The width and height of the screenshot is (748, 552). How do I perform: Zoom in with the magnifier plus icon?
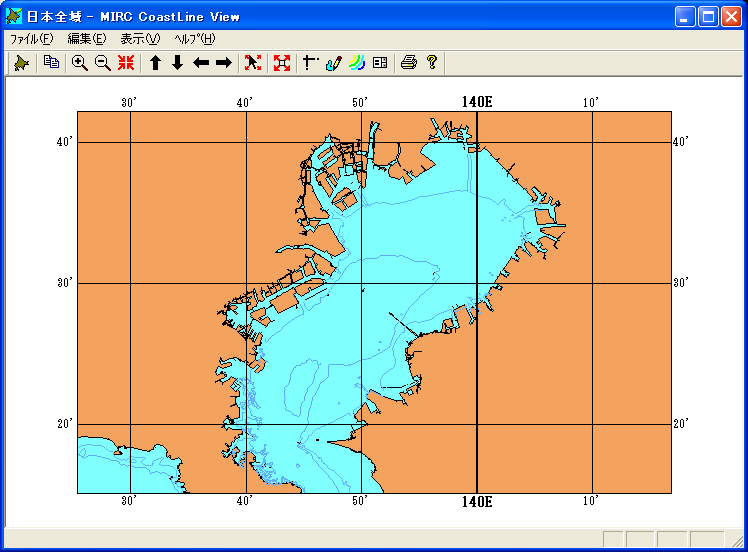(x=80, y=63)
